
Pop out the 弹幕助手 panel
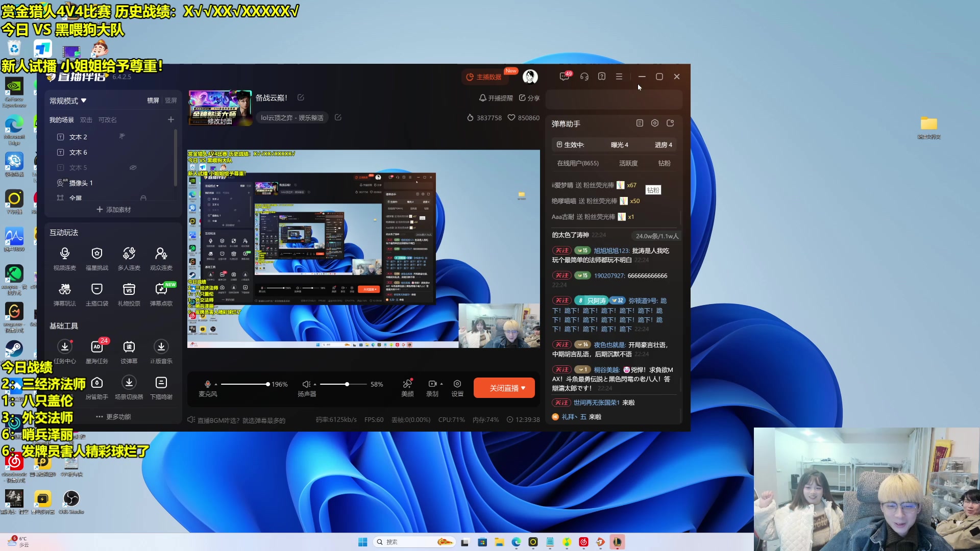coord(670,123)
